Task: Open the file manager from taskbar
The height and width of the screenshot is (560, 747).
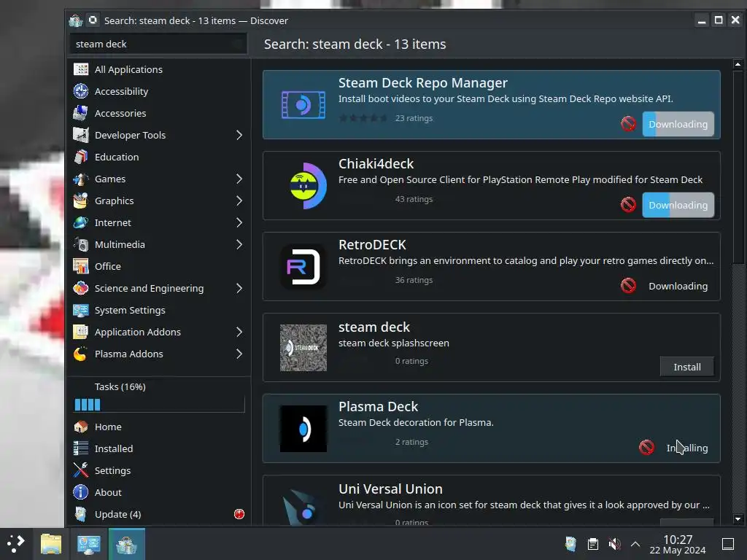Action: click(51, 544)
